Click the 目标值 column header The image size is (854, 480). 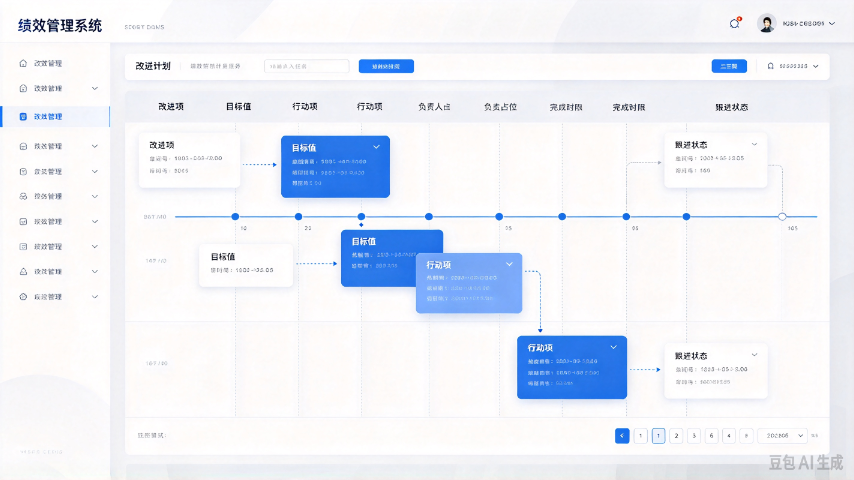[x=239, y=107]
